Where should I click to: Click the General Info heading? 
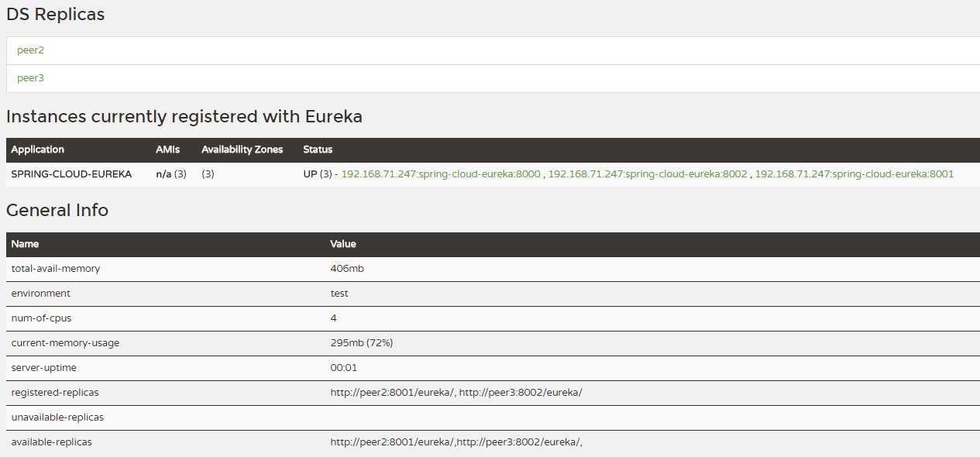coord(57,211)
